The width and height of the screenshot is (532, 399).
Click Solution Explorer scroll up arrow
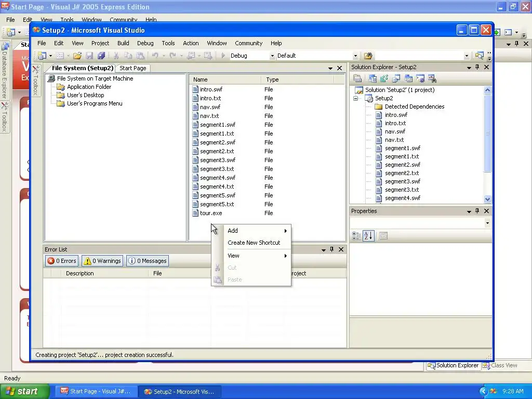pyautogui.click(x=487, y=90)
